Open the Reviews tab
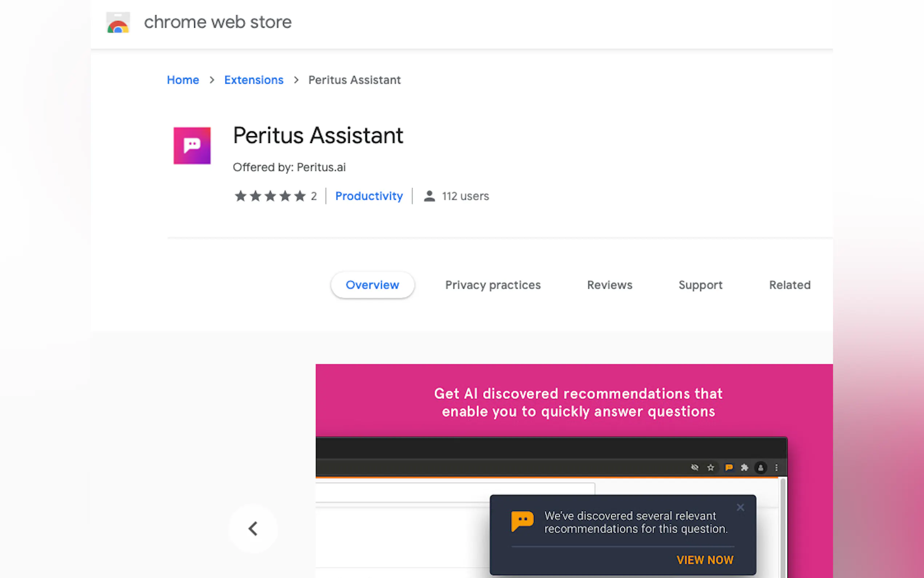924x578 pixels. click(x=609, y=285)
